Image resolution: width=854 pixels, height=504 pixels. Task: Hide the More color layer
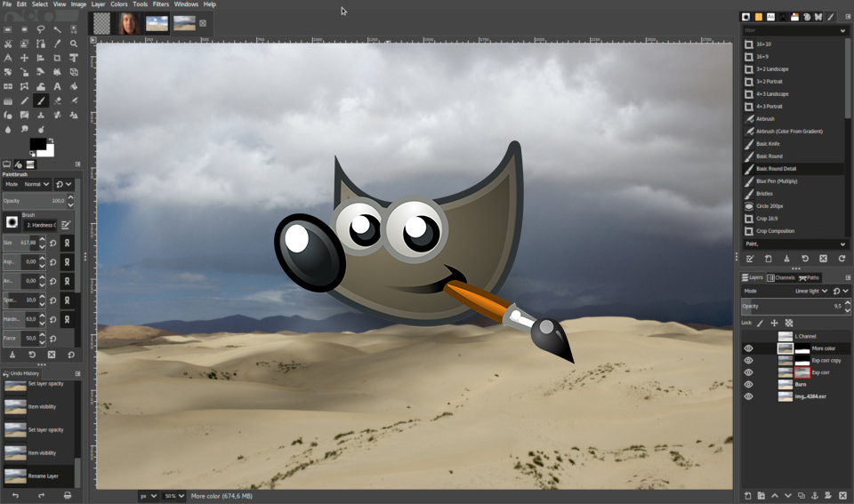(x=748, y=348)
